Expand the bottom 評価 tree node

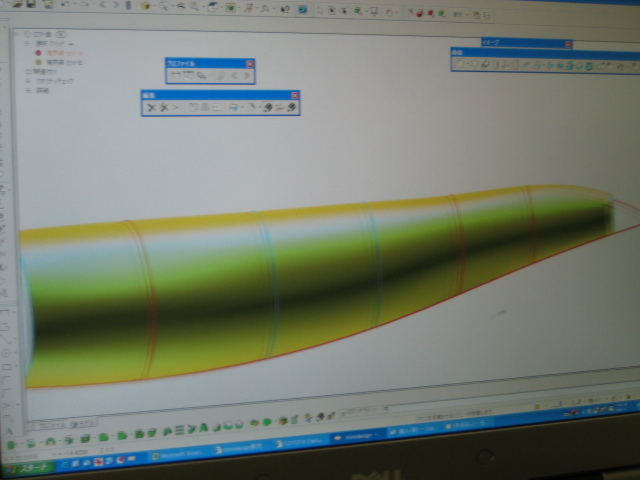click(28, 91)
